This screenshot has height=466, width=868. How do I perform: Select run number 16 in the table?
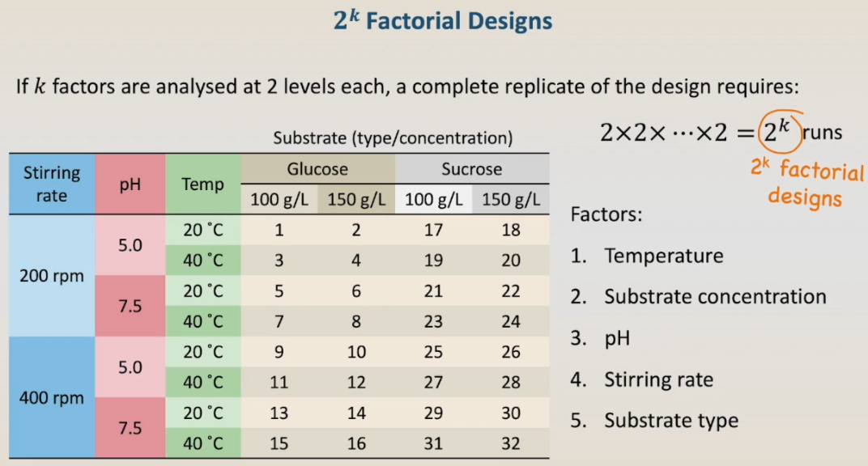tap(356, 443)
